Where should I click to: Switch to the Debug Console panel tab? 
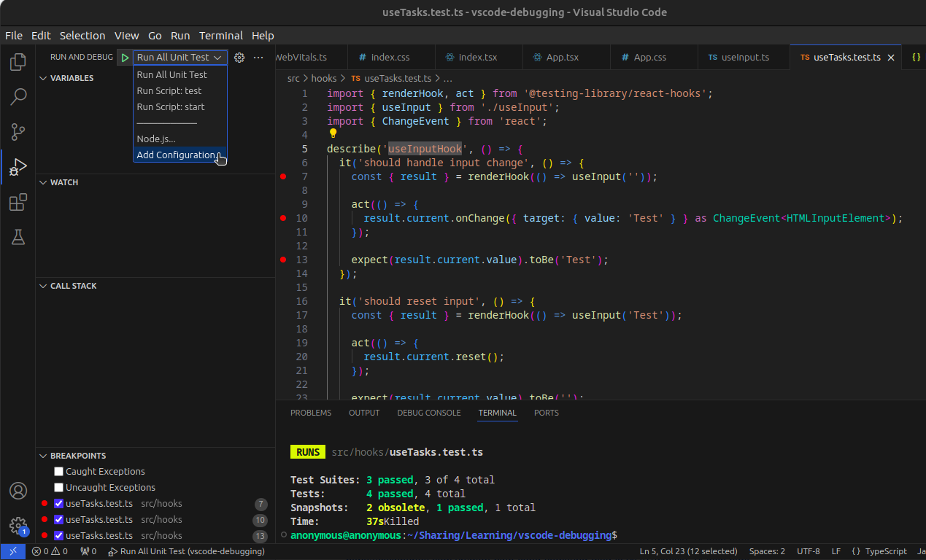coord(428,413)
